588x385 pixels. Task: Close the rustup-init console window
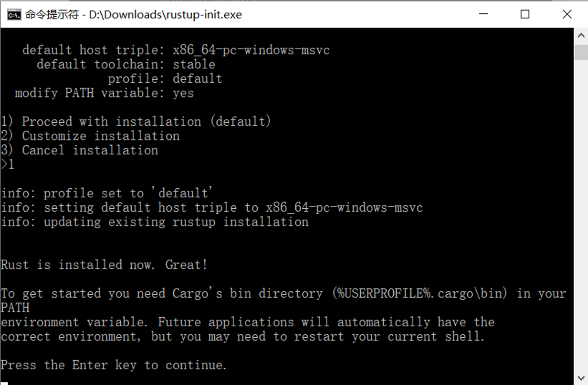click(x=567, y=14)
